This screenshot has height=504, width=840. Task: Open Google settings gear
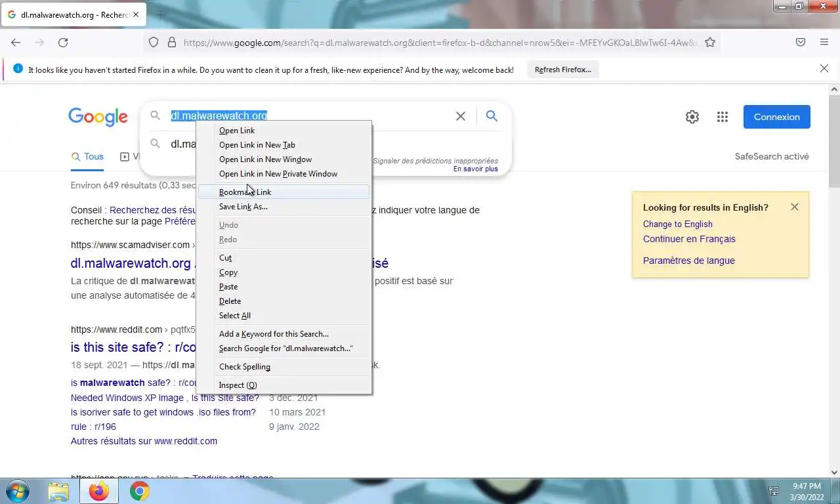692,117
